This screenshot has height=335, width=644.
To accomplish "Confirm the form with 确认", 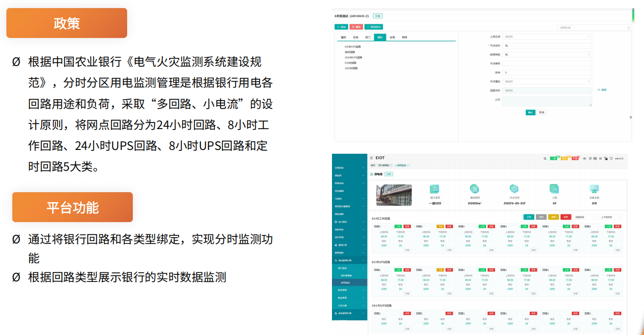I will tap(531, 112).
